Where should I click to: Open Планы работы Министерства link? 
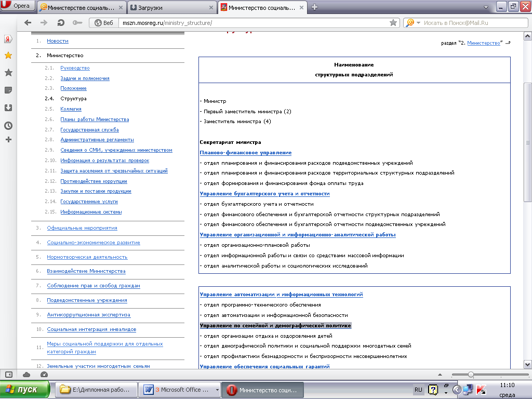(x=95, y=119)
